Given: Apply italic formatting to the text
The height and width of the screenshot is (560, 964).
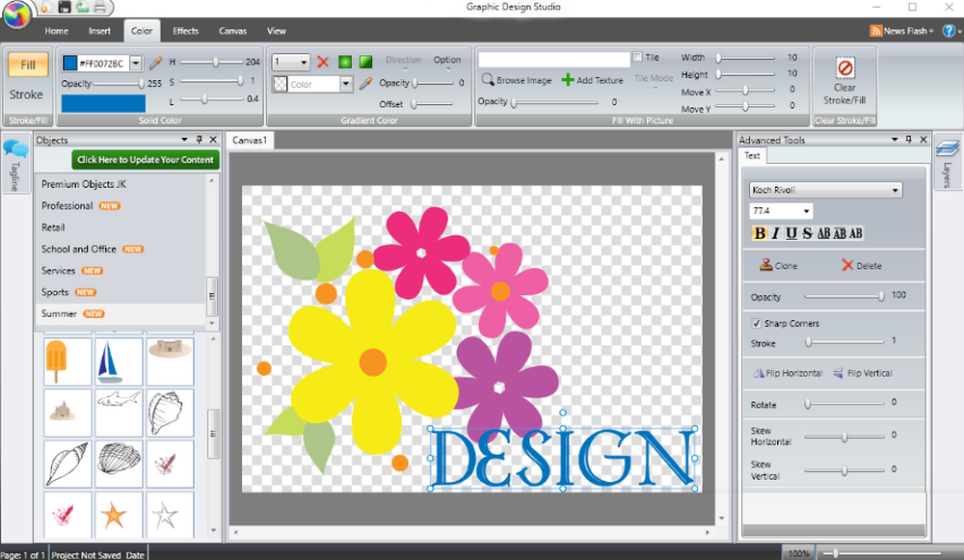Looking at the screenshot, I should [775, 233].
